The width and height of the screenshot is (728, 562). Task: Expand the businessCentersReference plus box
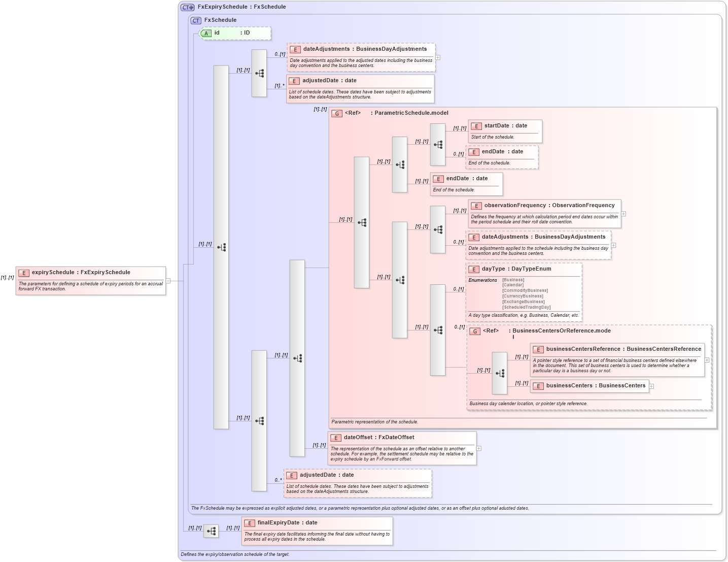point(706,360)
